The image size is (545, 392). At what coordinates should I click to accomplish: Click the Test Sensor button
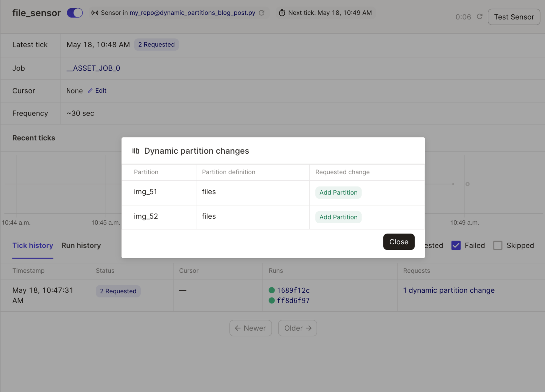514,17
